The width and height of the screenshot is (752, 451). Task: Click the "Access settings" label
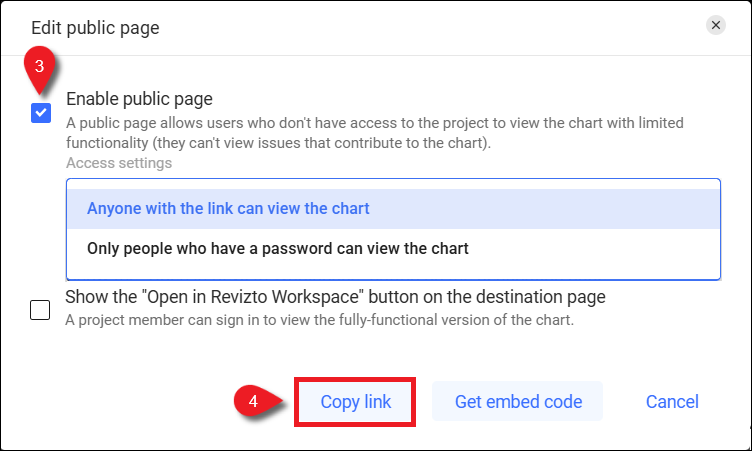point(119,162)
